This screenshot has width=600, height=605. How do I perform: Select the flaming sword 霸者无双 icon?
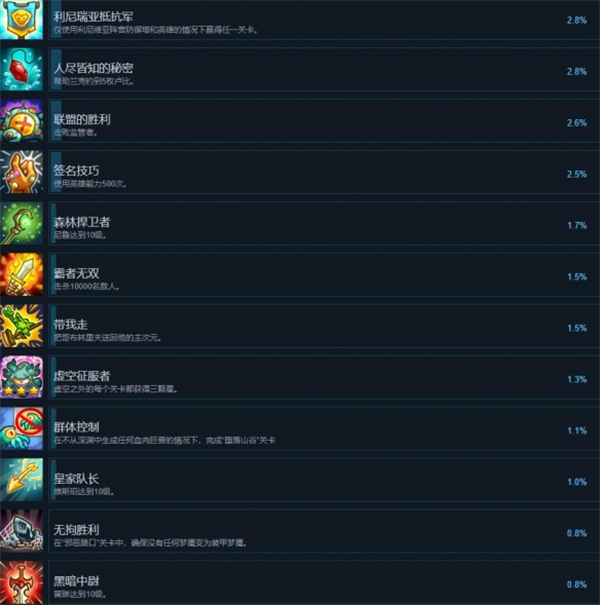[22, 275]
